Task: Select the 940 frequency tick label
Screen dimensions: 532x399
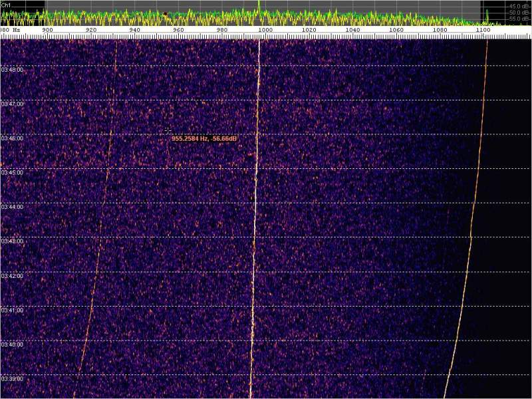Action: [x=134, y=30]
